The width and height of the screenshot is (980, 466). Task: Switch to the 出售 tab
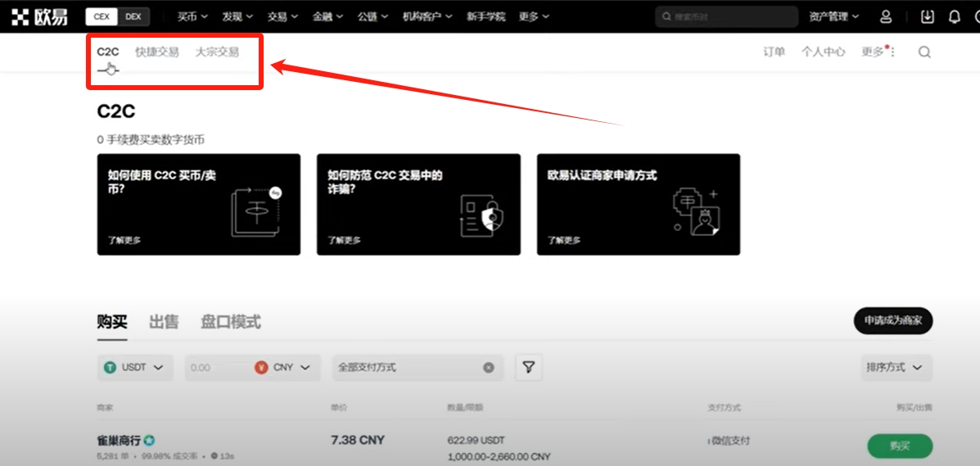pyautogui.click(x=164, y=323)
